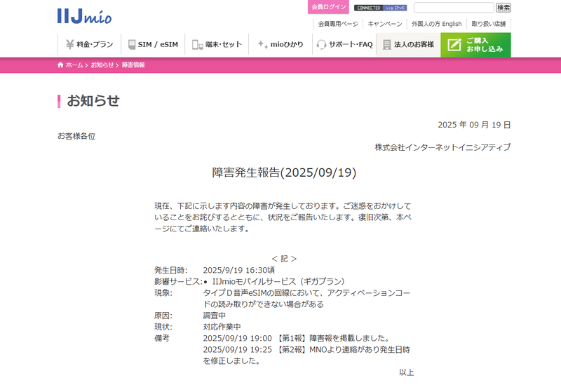Viewport: 561px width, 392px height.
Task: Click the 第1報 entry at 19:00
Action: [296, 338]
